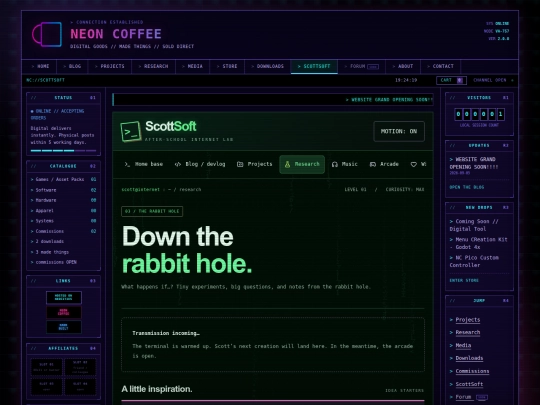The width and height of the screenshot is (540, 405).
Task: Open the Hardware catalogue entry
Action: tap(63, 200)
